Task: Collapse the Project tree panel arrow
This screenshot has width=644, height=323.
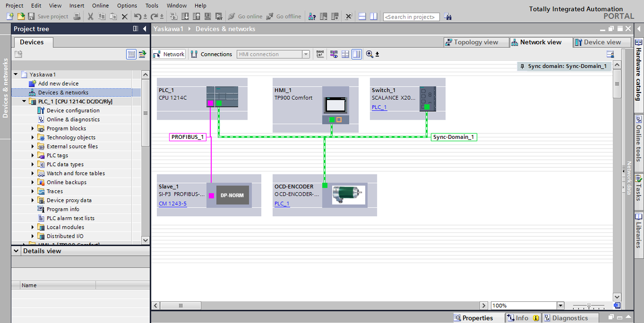Action: click(145, 29)
